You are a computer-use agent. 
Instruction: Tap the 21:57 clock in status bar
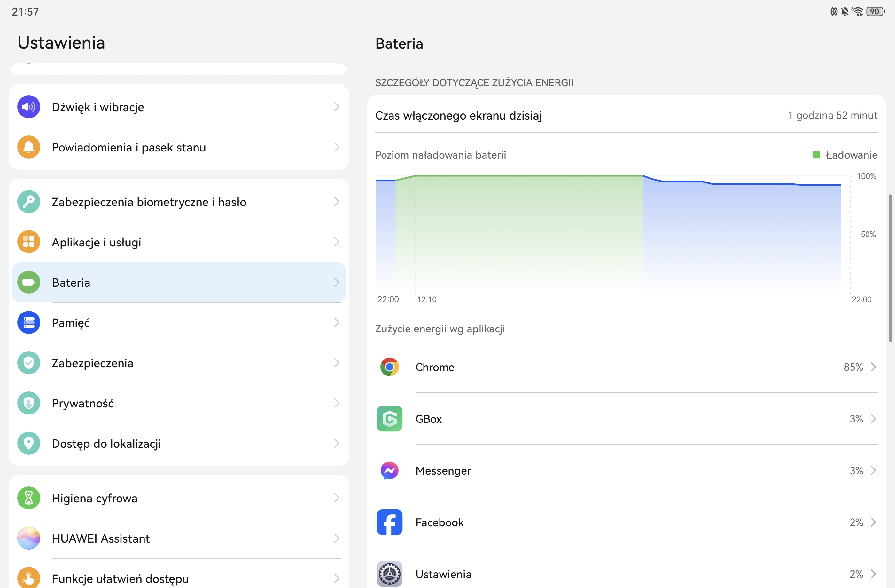pyautogui.click(x=25, y=12)
